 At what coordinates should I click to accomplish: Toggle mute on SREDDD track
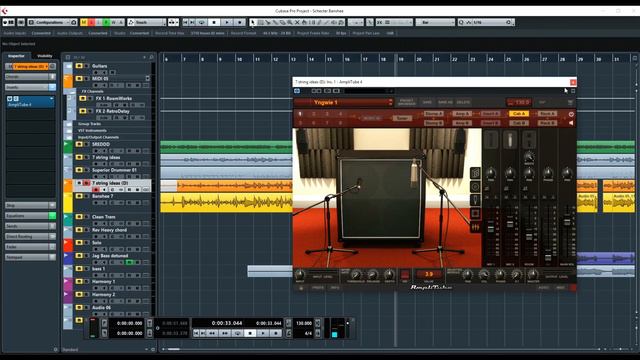pyautogui.click(x=79, y=144)
